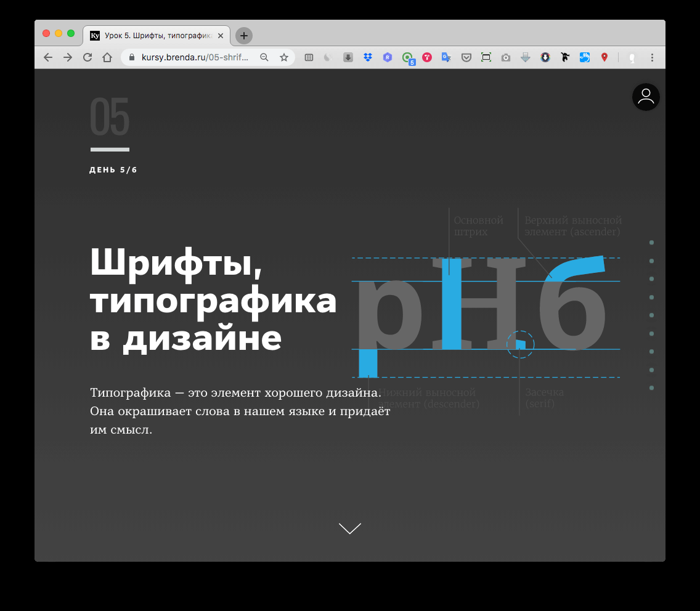Go forward to the next page

point(68,57)
